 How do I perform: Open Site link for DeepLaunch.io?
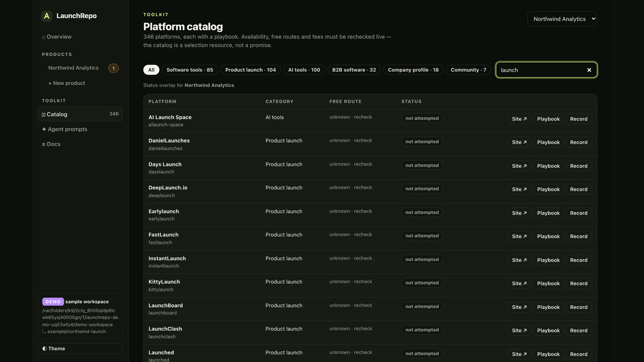[519, 189]
